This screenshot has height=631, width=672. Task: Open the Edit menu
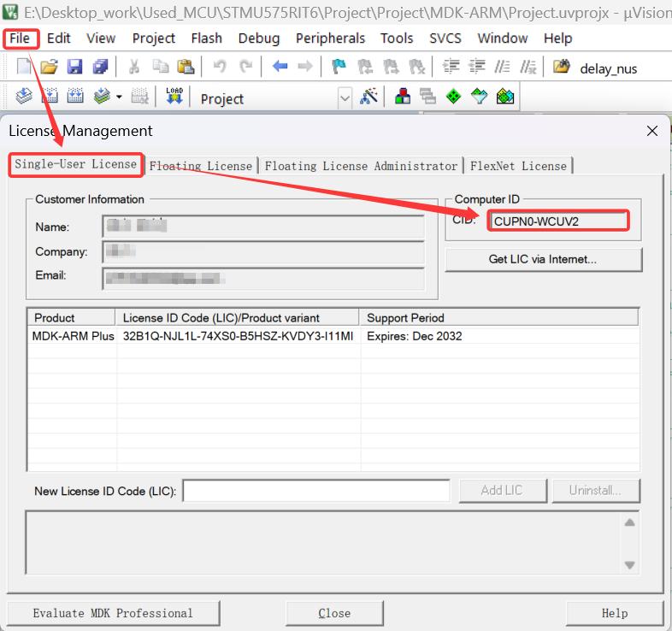click(x=58, y=38)
